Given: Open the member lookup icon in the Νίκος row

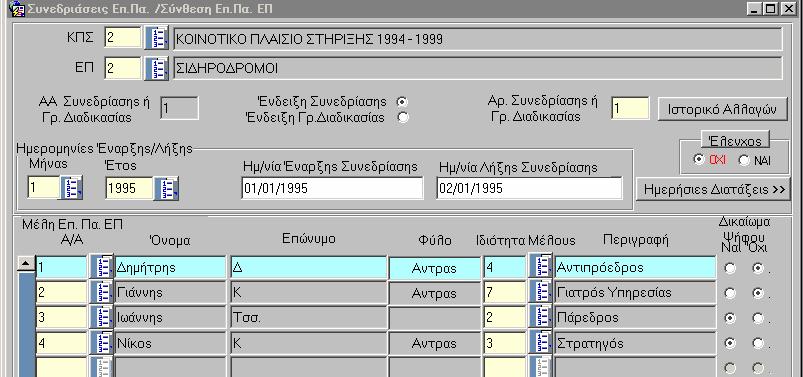Looking at the screenshot, I should tap(101, 342).
